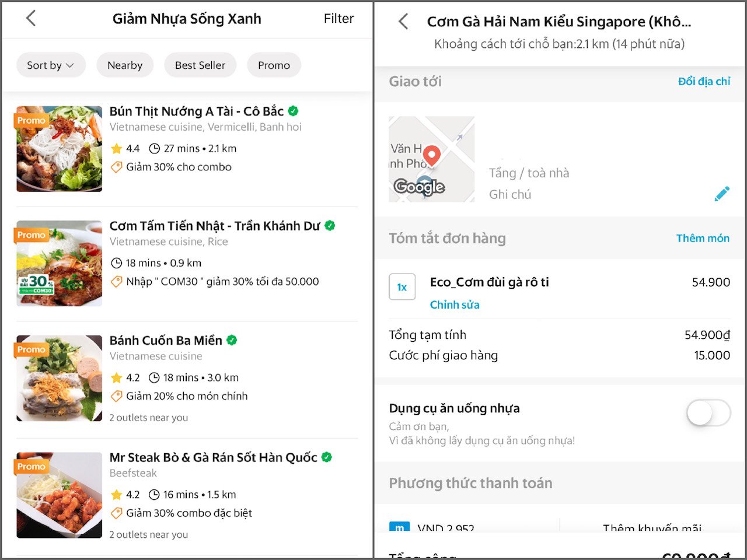747x560 pixels.
Task: Toggle the Dụng cụ ăn uống nhựa switch
Action: (x=708, y=414)
